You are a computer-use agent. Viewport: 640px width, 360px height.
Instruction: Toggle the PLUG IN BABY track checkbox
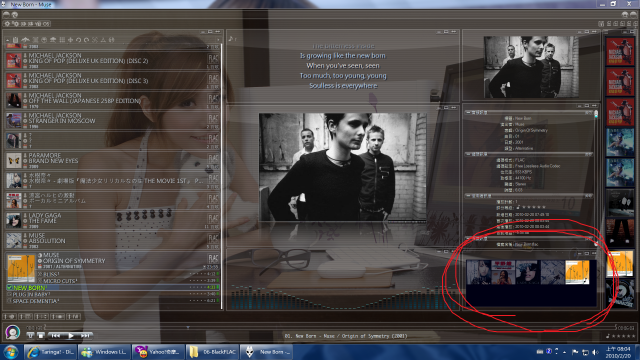click(x=9, y=294)
